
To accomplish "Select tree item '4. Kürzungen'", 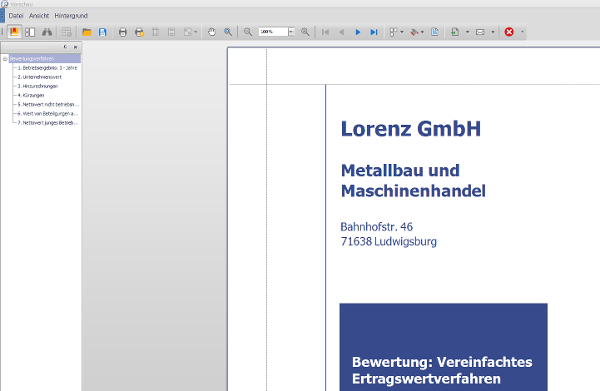I will click(31, 96).
